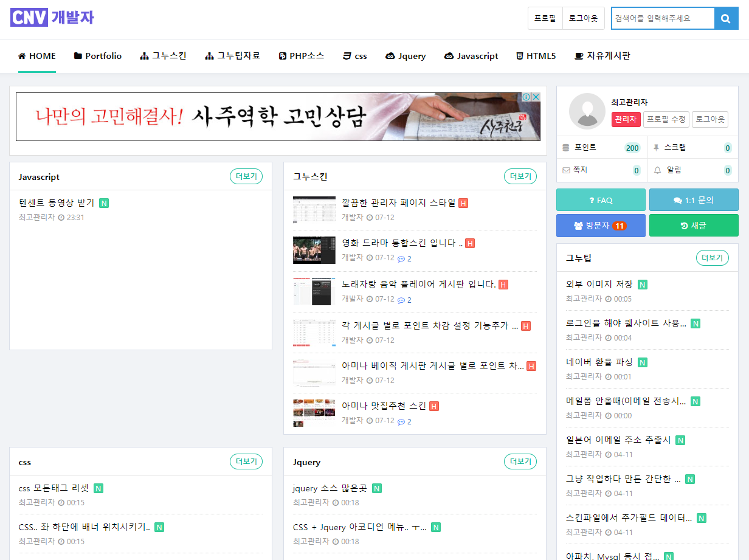Screen dimensions: 749x560
Task: Click the user profile avatar image
Action: (587, 111)
